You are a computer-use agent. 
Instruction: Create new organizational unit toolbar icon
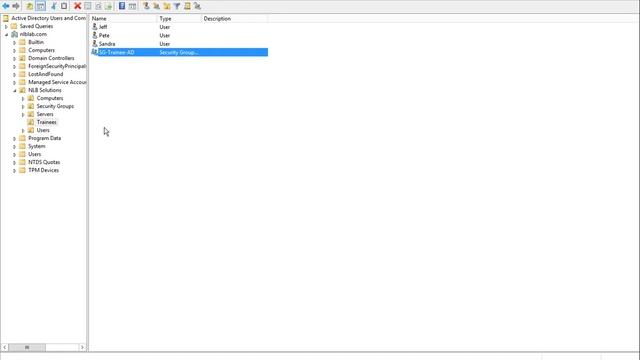pos(167,6)
